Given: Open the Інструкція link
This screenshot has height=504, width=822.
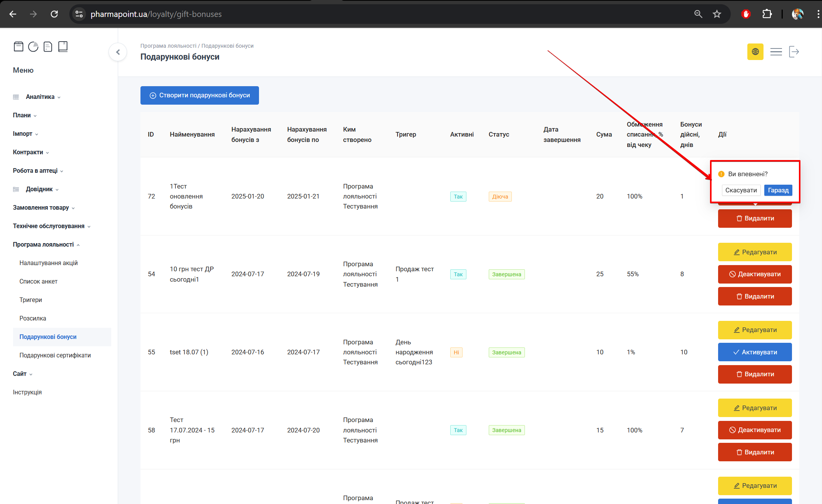Looking at the screenshot, I should tap(27, 392).
